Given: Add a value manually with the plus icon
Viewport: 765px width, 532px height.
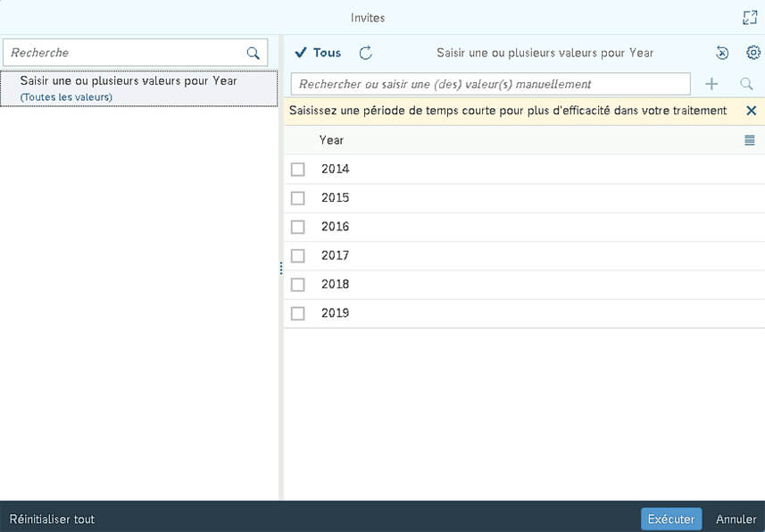Looking at the screenshot, I should [712, 83].
